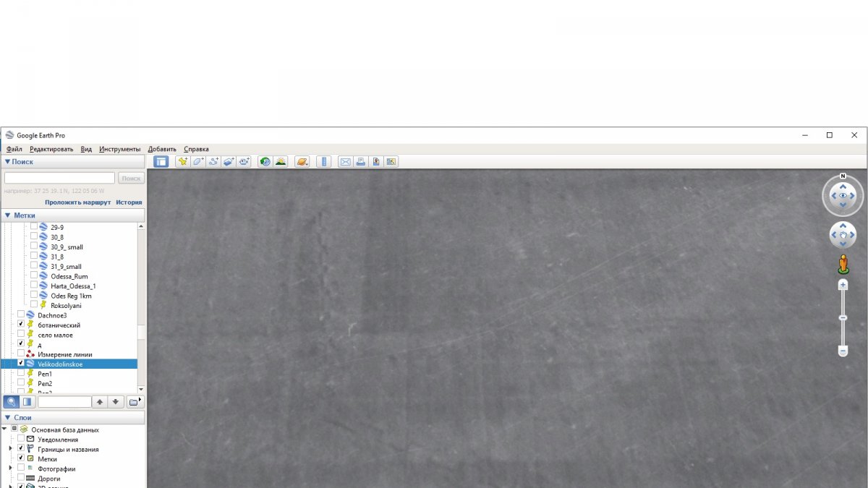The image size is (868, 488).
Task: Enable the Dachnoe3 overlay checkbox
Action: tap(21, 314)
